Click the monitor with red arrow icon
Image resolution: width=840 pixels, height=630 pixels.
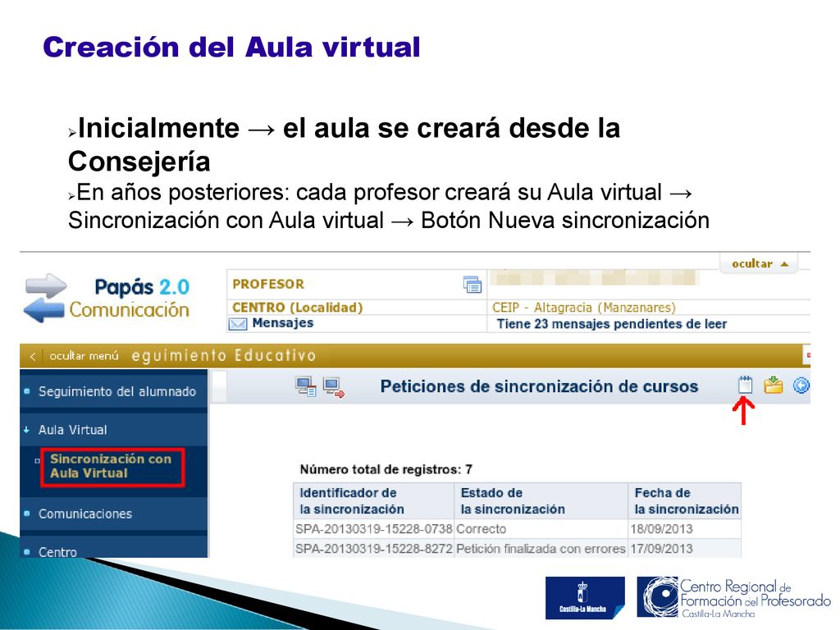pos(335,388)
